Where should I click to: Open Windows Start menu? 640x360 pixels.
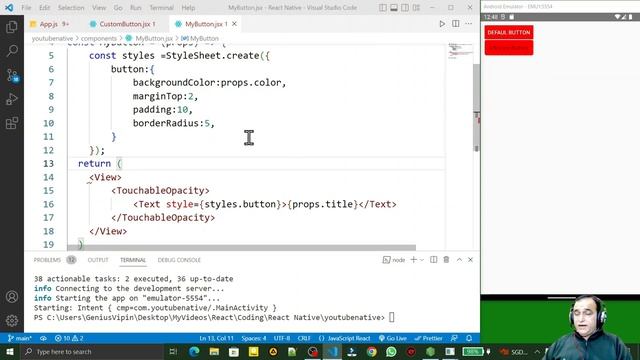point(9,351)
